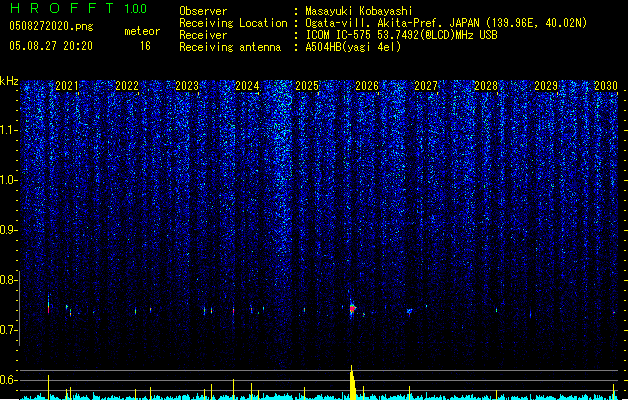Click the 2025 time axis marker
The height and width of the screenshot is (400, 629).
pos(307,85)
